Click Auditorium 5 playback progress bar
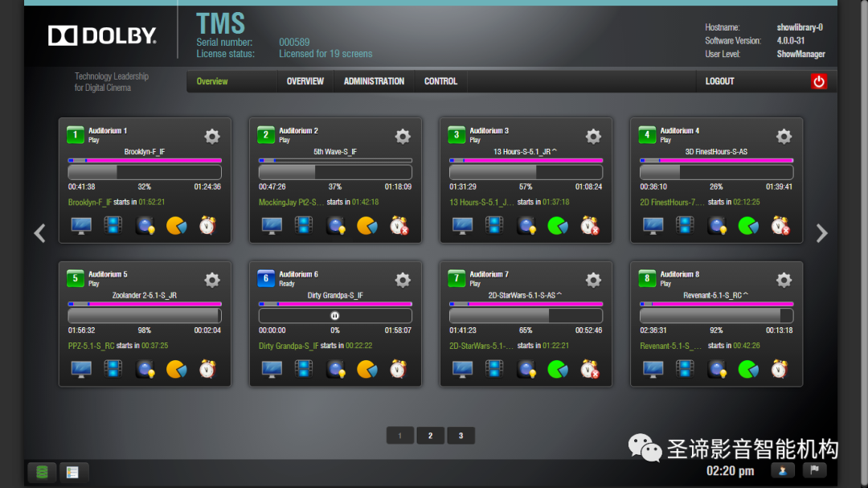The width and height of the screenshot is (868, 488). (145, 316)
